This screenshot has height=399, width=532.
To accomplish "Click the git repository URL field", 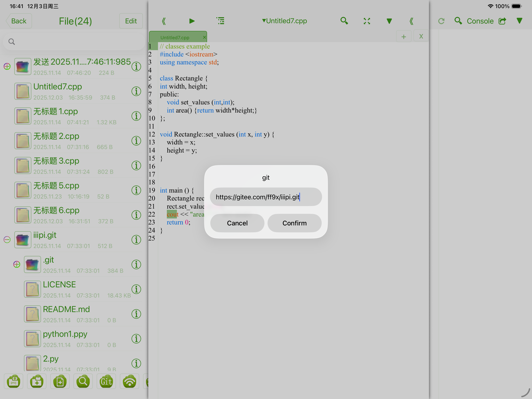I will coord(266,197).
